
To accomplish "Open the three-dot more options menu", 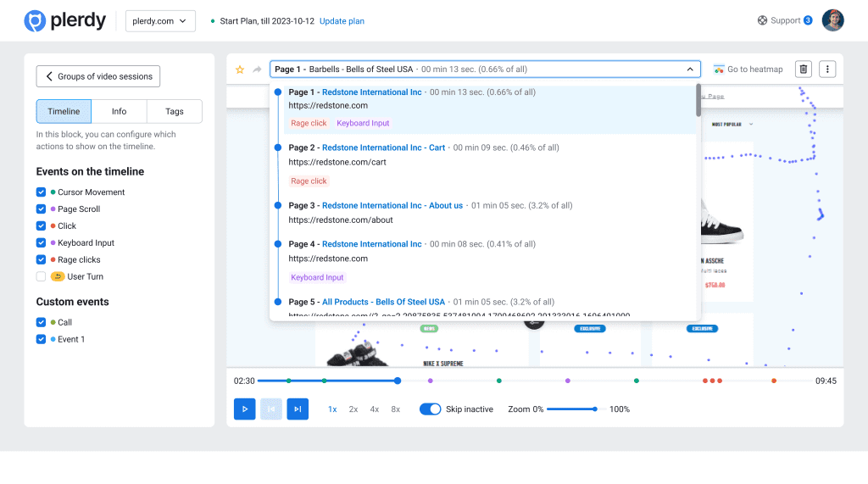I will (x=827, y=70).
